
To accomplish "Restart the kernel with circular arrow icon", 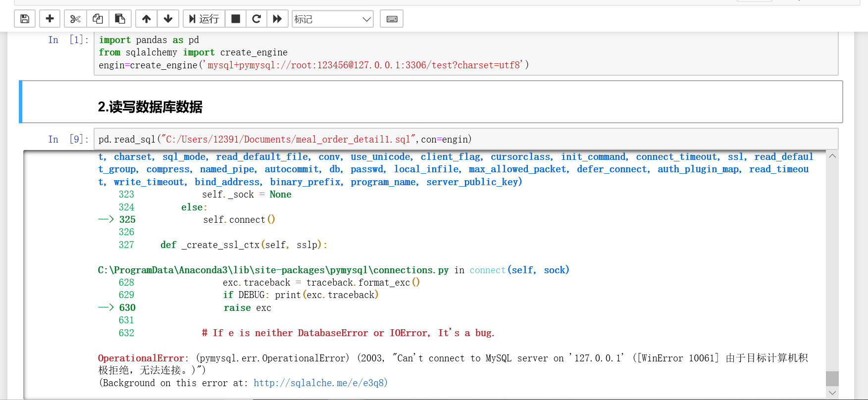I will tap(256, 19).
